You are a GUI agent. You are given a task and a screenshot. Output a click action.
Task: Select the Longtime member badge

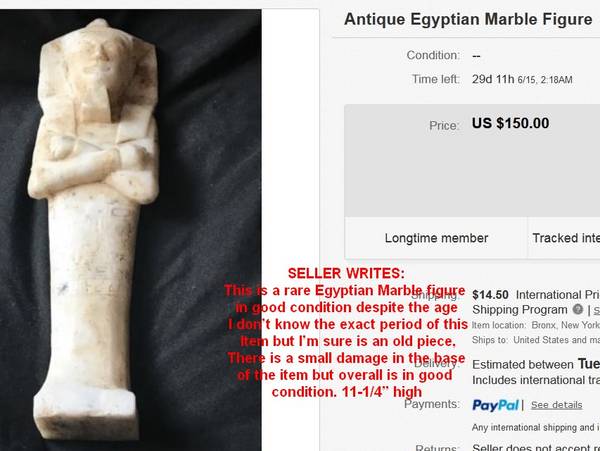click(436, 238)
